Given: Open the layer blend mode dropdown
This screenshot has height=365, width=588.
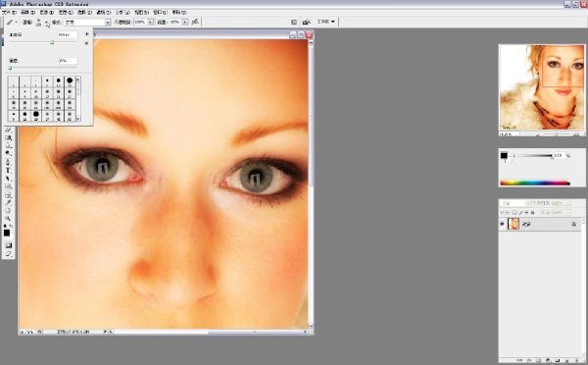Looking at the screenshot, I should [515, 203].
